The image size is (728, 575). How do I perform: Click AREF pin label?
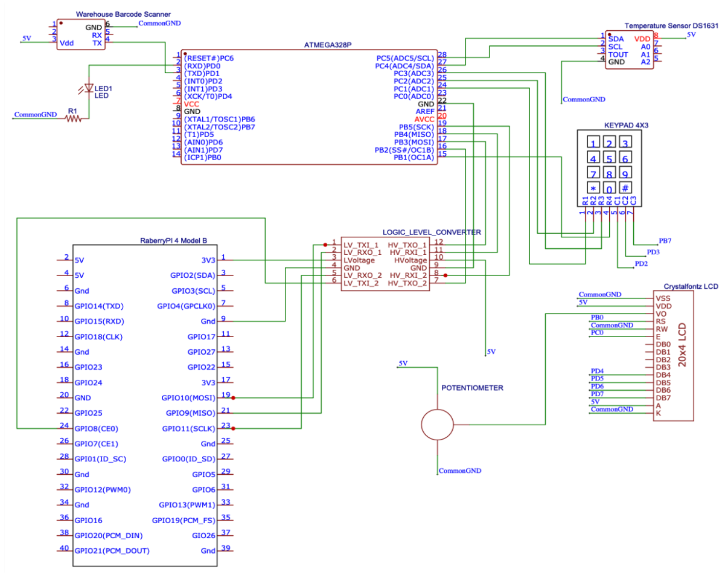pos(425,112)
